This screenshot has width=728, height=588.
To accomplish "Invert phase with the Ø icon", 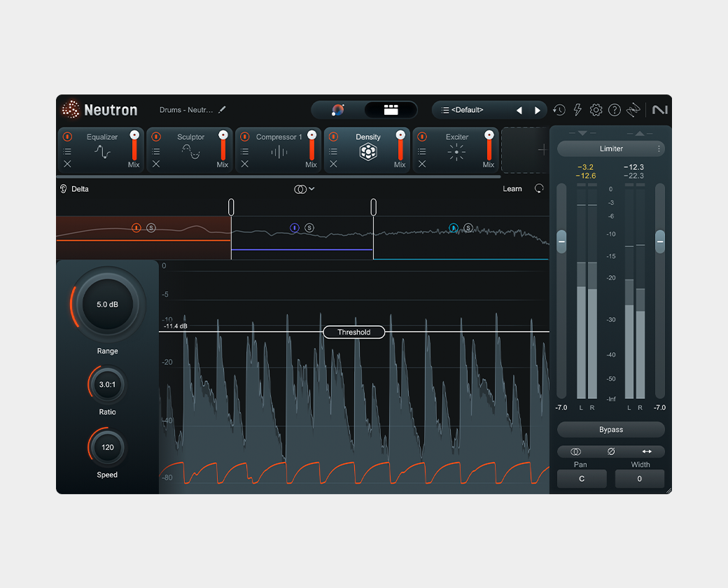I will click(x=611, y=451).
